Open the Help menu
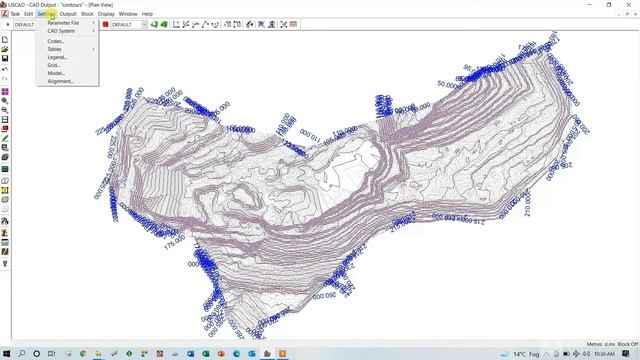 147,14
